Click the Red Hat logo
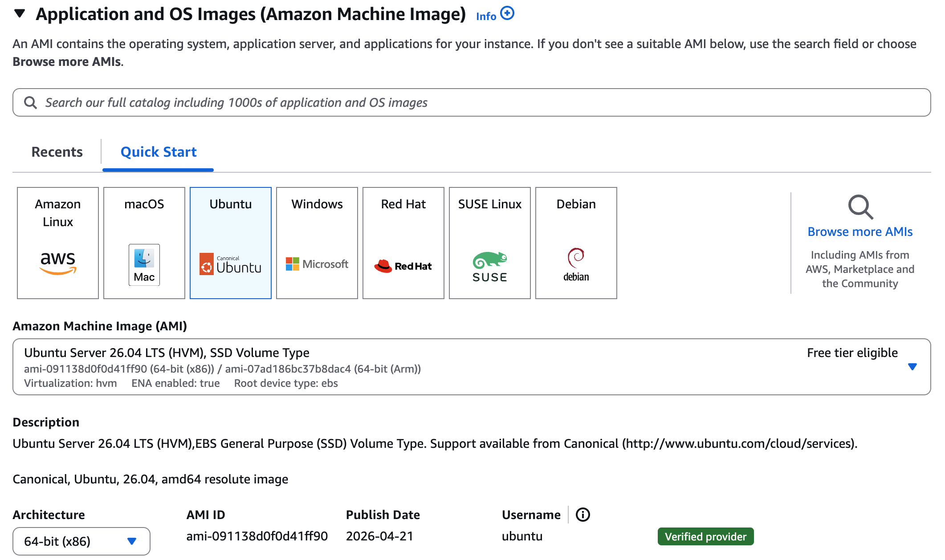 (403, 266)
